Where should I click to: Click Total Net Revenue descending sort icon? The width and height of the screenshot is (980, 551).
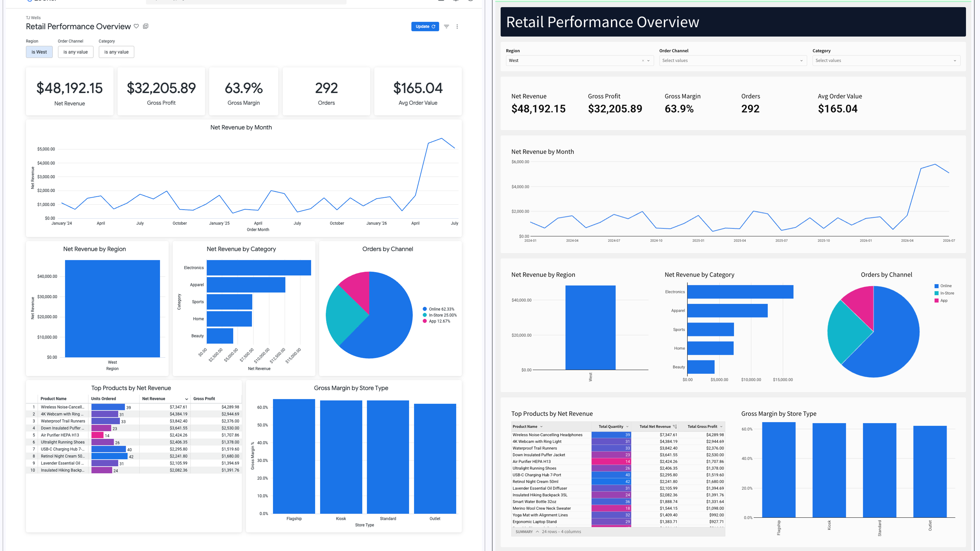click(x=675, y=427)
